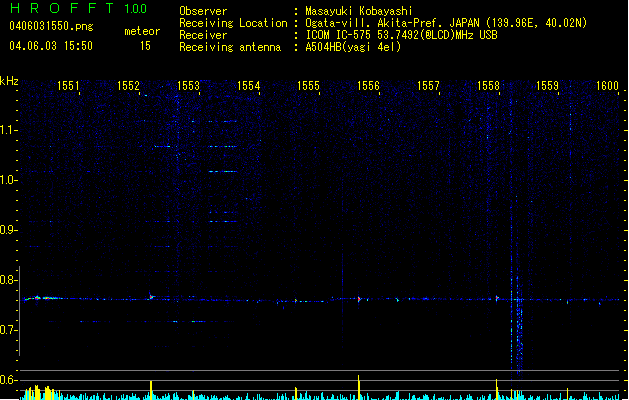Select the file name 0406031550.png

pos(51,26)
